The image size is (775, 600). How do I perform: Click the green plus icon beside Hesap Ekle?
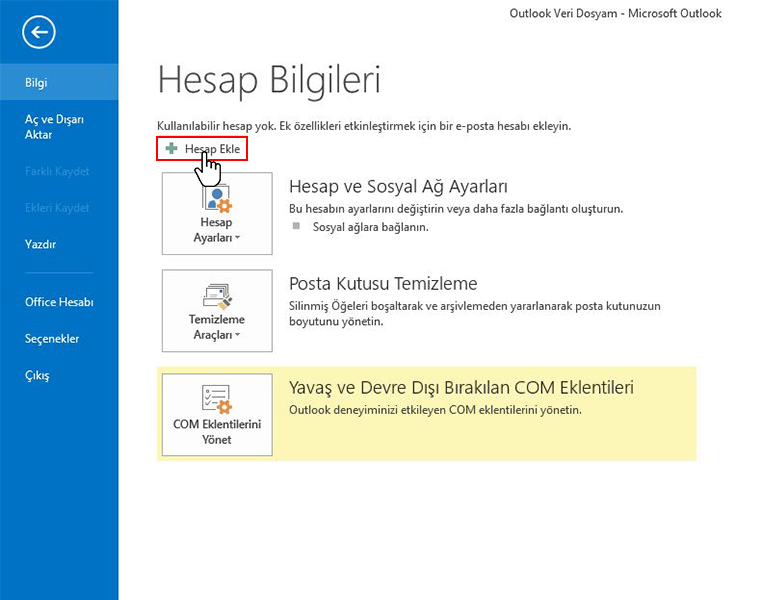point(172,149)
